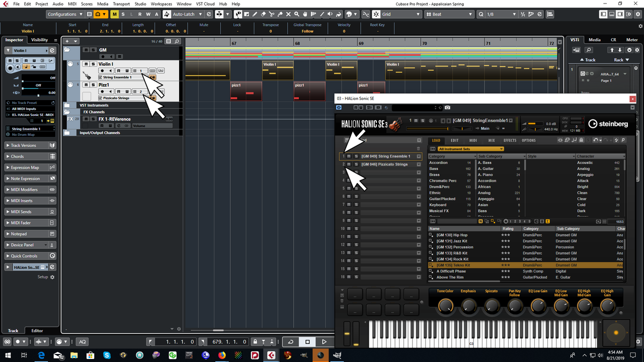Toggle global Mute M button in toolbar
The height and width of the screenshot is (362, 644).
pyautogui.click(x=115, y=14)
